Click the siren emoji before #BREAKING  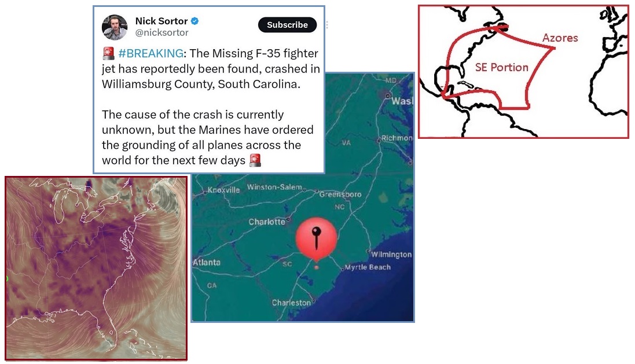pos(108,53)
